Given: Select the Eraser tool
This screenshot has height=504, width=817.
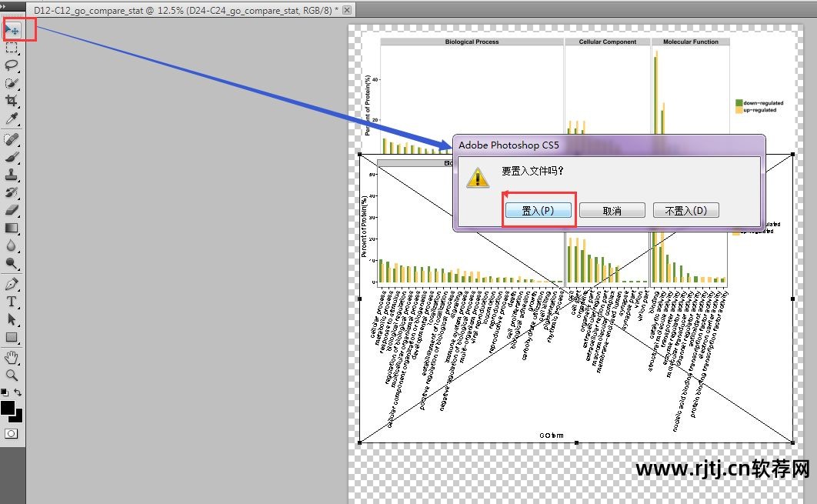Looking at the screenshot, I should (x=12, y=209).
